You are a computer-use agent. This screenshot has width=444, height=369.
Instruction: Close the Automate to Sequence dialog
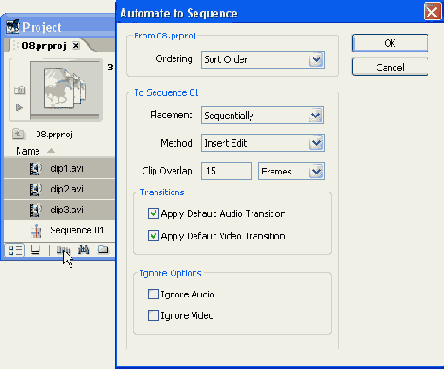tap(432, 12)
